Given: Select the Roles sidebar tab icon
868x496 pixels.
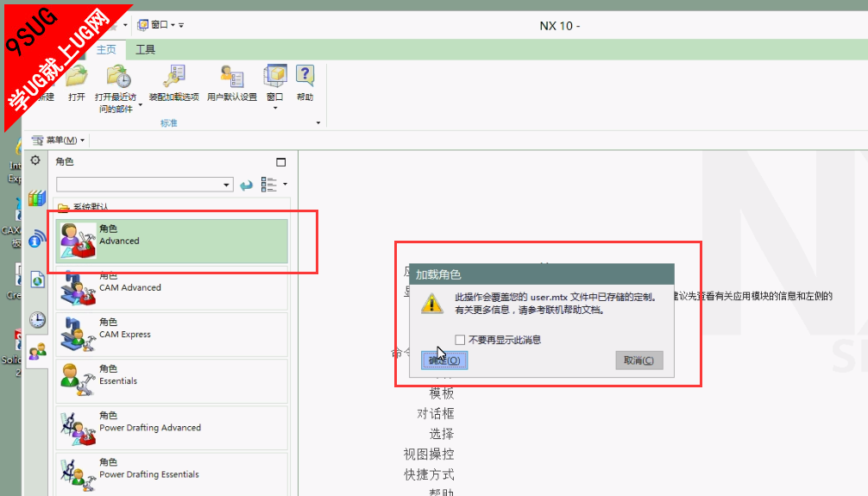Looking at the screenshot, I should coord(38,350).
